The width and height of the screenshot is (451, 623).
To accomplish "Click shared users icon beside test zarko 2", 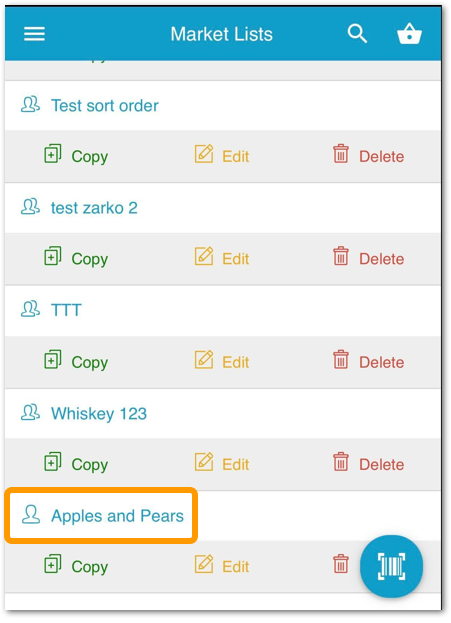I will (x=30, y=207).
